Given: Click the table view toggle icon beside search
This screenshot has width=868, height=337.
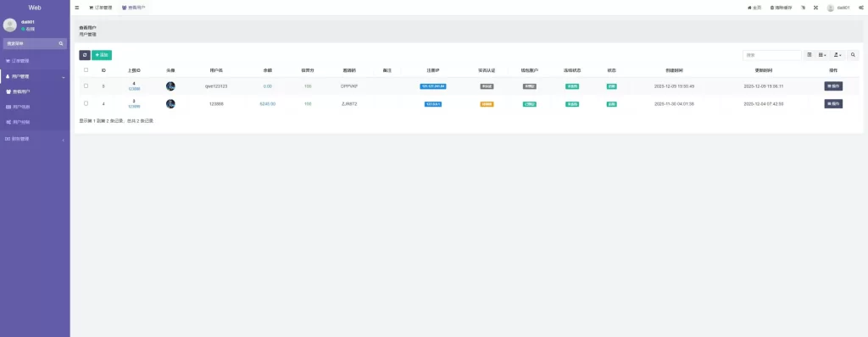Looking at the screenshot, I should click(x=810, y=55).
